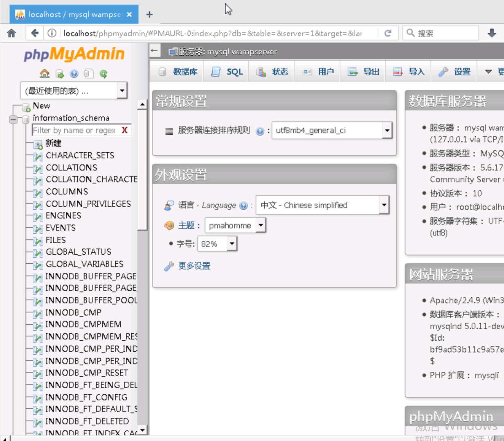Viewport: 504px width, 441px height.
Task: Click the 服务器: mysql wampserver breadcrumb link
Action: pos(227,52)
